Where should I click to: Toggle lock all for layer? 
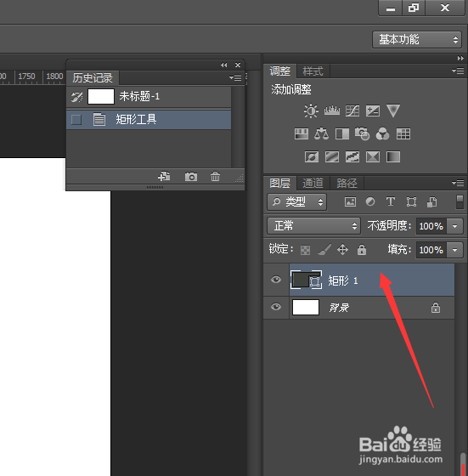tap(362, 250)
